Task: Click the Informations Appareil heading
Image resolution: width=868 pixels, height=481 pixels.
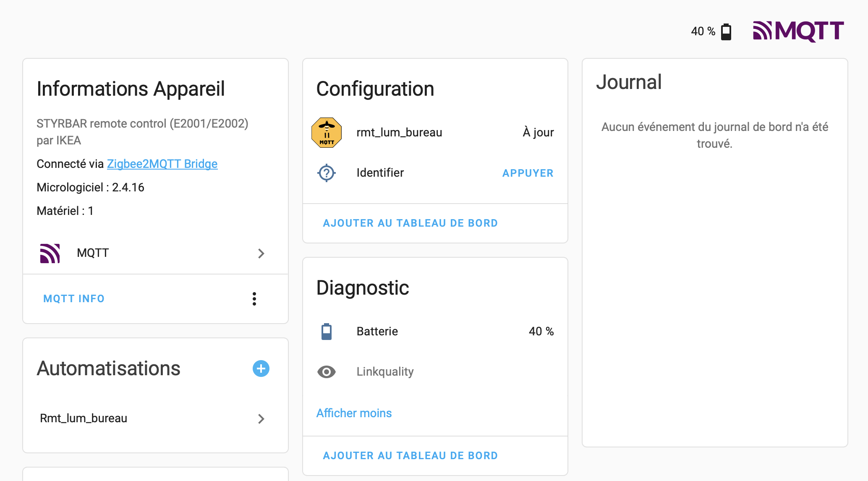Action: click(x=131, y=89)
